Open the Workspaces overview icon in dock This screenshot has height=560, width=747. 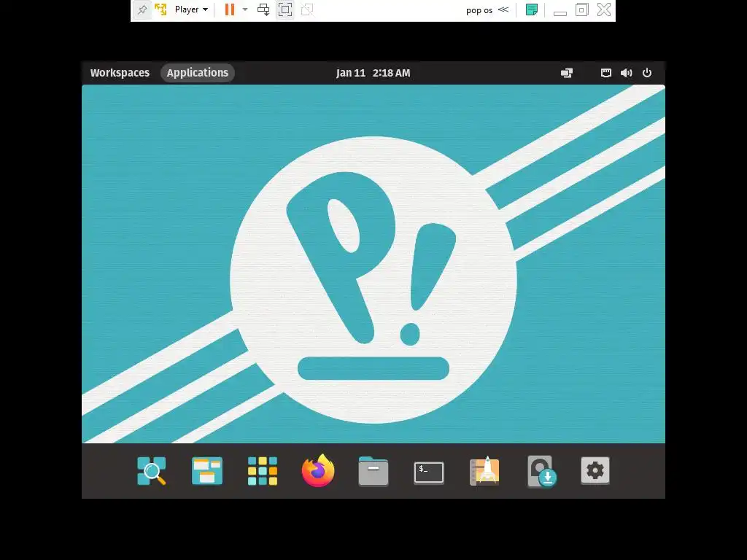click(x=206, y=471)
